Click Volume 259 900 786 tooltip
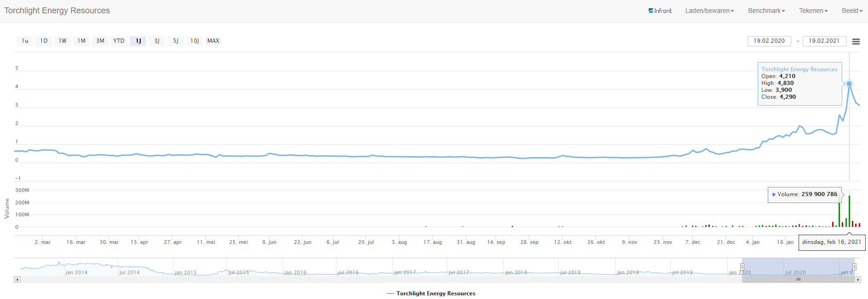The image size is (868, 299). pos(805,194)
